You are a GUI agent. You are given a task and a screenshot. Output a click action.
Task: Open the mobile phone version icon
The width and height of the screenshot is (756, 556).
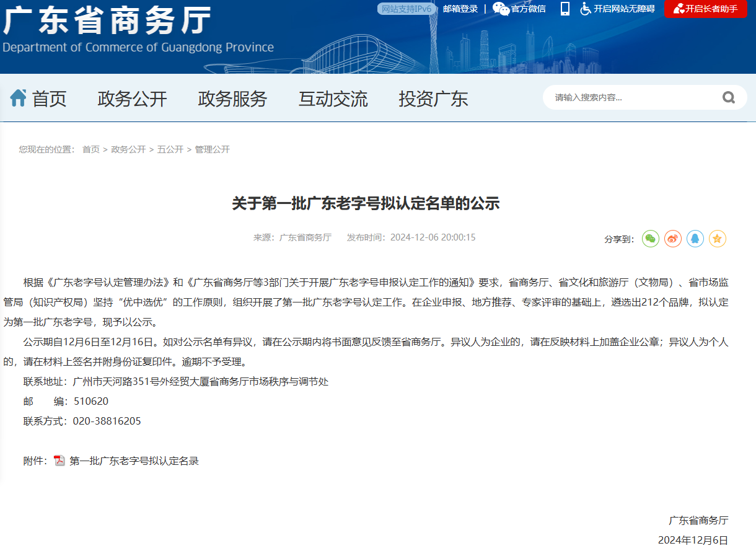pyautogui.click(x=565, y=9)
